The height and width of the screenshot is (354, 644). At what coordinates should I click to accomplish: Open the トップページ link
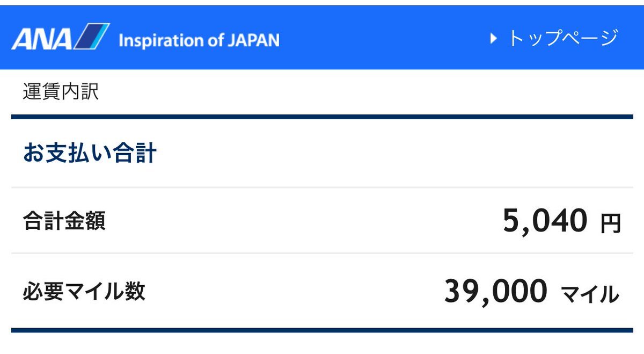(554, 38)
